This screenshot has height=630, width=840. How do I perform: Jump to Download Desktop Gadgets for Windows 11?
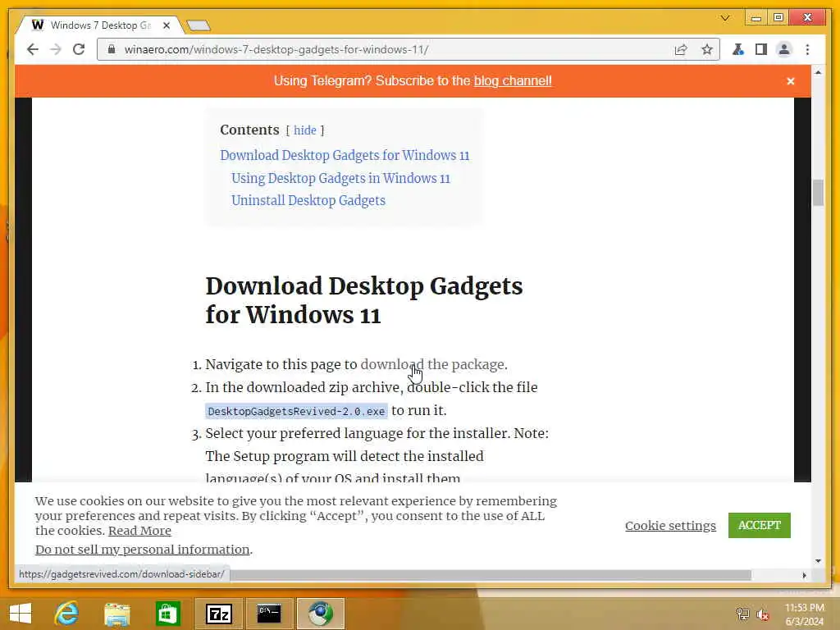tap(345, 155)
